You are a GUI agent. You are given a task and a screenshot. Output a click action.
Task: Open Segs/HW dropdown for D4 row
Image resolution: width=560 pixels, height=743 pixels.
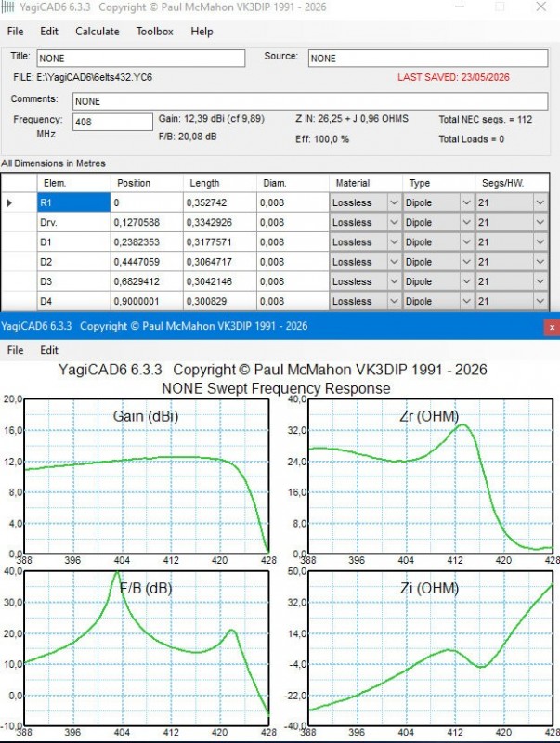540,301
